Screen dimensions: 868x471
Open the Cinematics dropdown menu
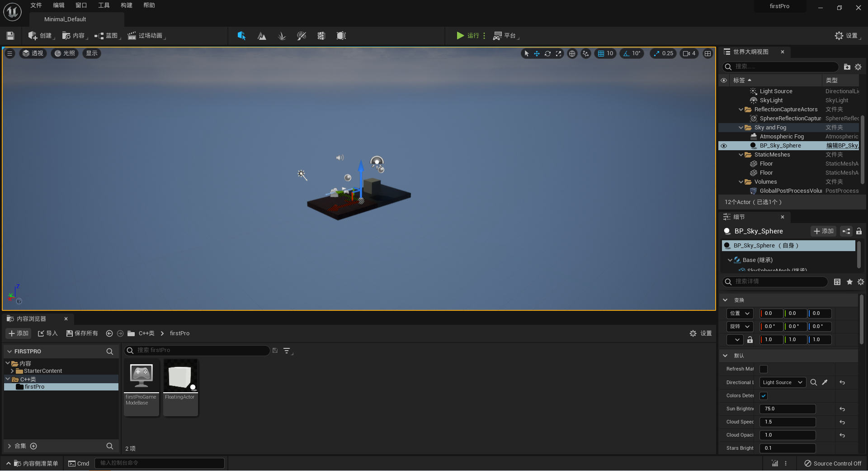pos(146,36)
